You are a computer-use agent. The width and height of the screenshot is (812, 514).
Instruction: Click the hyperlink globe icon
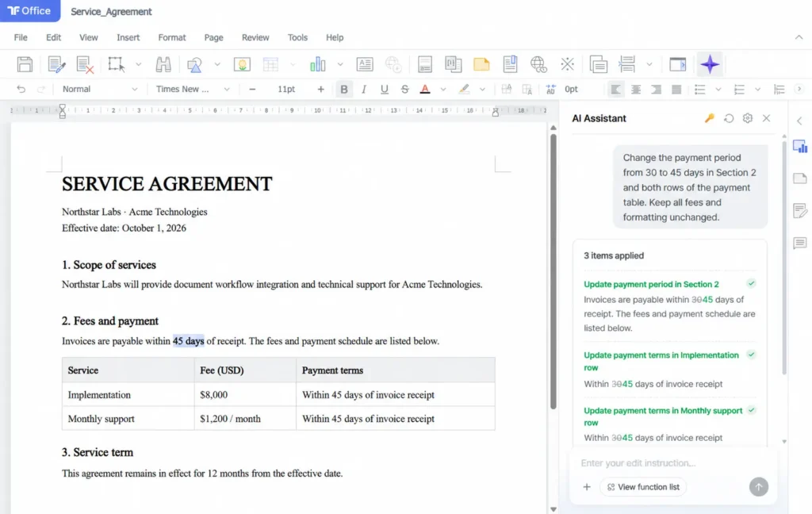538,65
